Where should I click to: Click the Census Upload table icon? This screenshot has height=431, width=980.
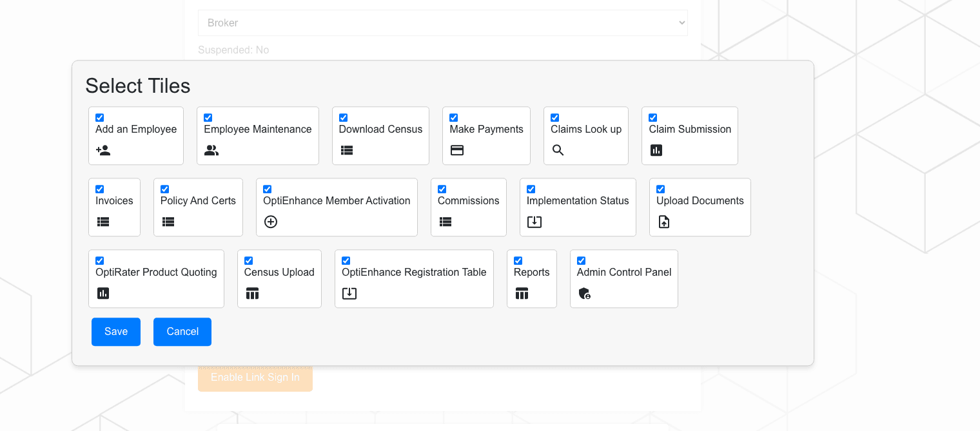click(x=252, y=293)
